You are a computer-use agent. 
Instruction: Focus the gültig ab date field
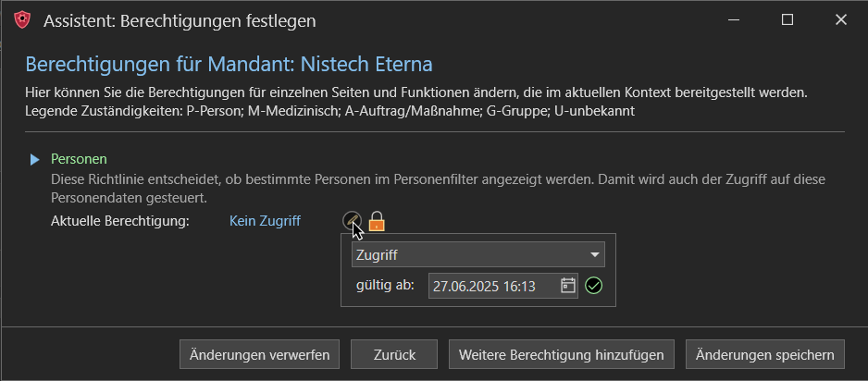(503, 286)
